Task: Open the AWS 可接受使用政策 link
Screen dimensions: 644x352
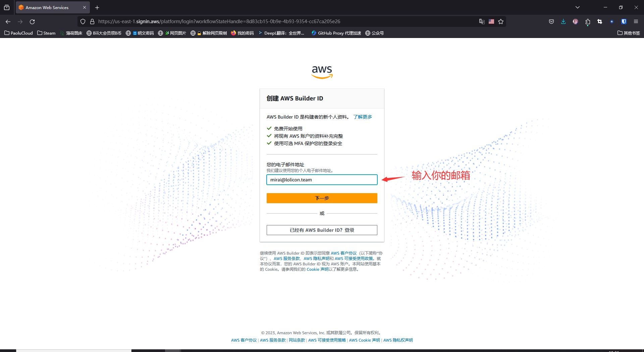Action: (x=354, y=259)
